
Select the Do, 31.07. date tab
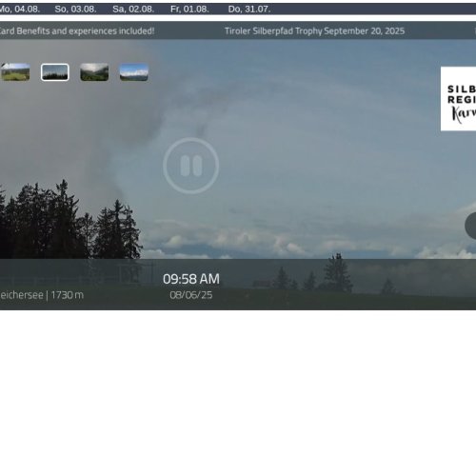tap(249, 10)
